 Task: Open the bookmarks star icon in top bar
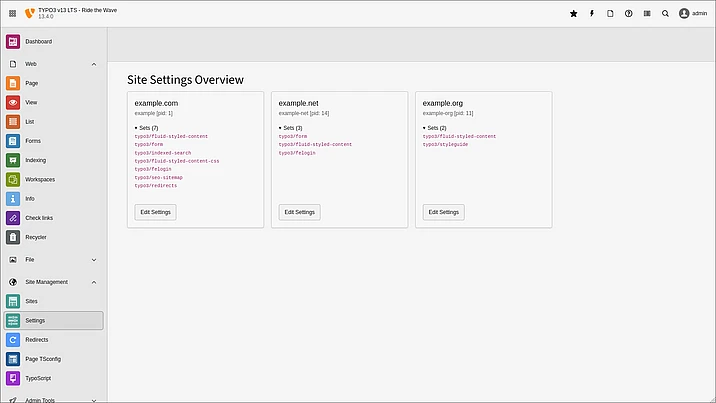[x=573, y=14]
